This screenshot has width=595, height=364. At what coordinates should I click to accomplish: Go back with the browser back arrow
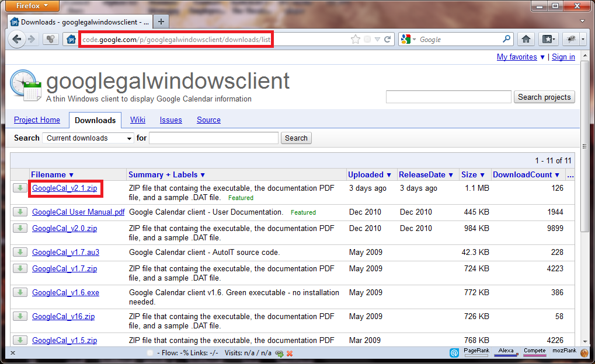click(x=17, y=39)
